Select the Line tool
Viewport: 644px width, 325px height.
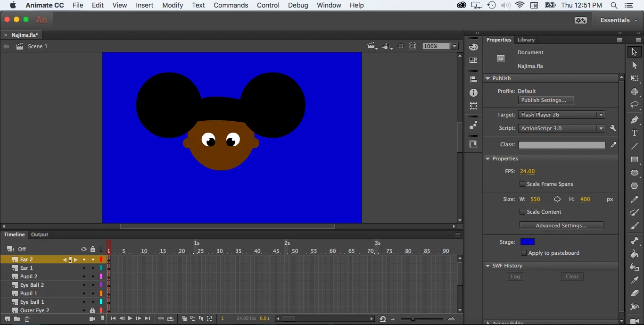pyautogui.click(x=635, y=146)
